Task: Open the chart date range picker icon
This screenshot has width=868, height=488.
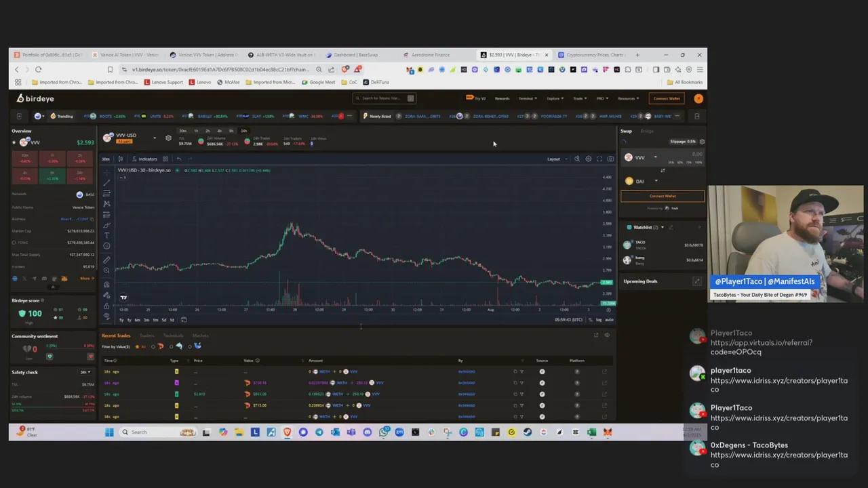Action: 183,320
